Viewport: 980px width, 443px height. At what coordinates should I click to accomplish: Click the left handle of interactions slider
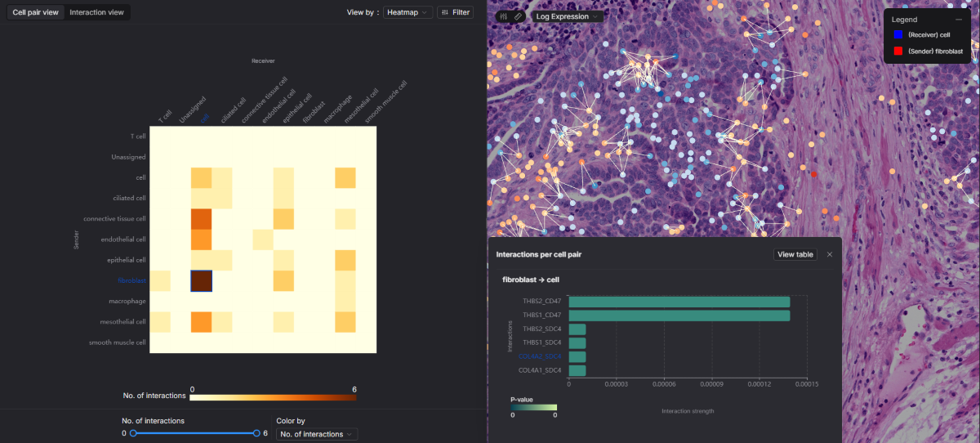133,432
